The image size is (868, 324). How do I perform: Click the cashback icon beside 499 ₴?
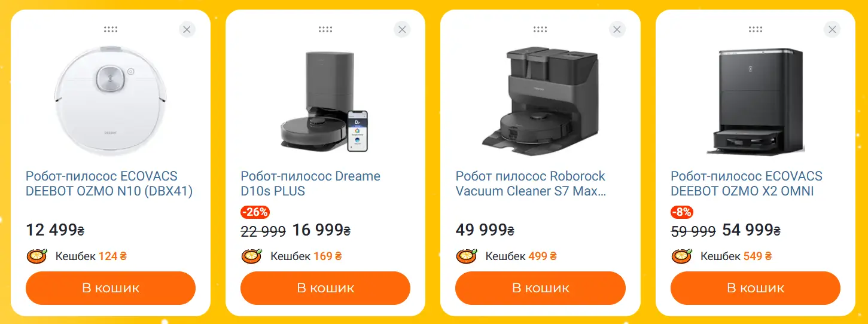[467, 256]
